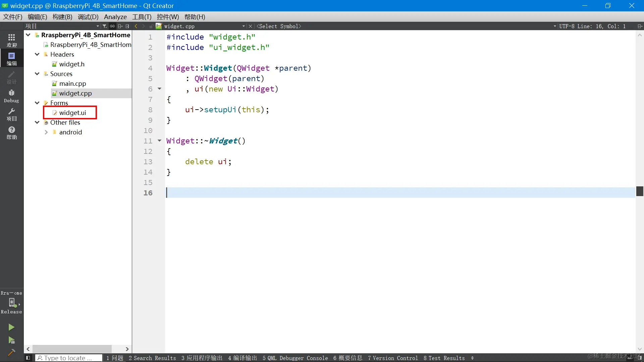Start debugging with the debug-run button
This screenshot has height=362, width=644.
point(11,341)
